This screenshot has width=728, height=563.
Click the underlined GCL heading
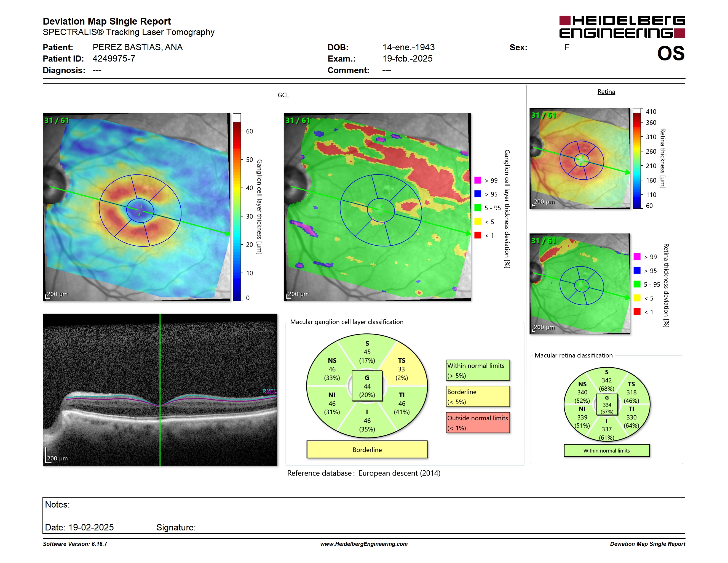(283, 95)
